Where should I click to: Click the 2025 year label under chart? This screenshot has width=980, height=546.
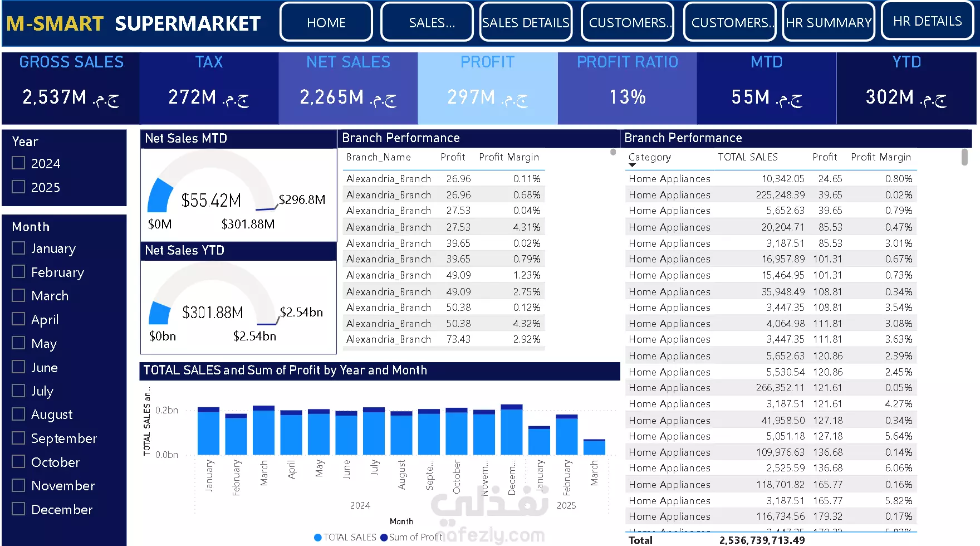(x=566, y=505)
